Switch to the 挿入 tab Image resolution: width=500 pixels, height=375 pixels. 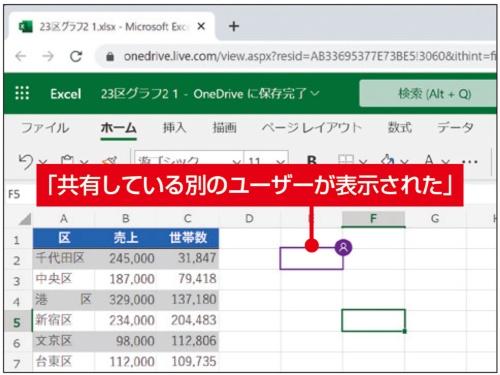point(174,128)
